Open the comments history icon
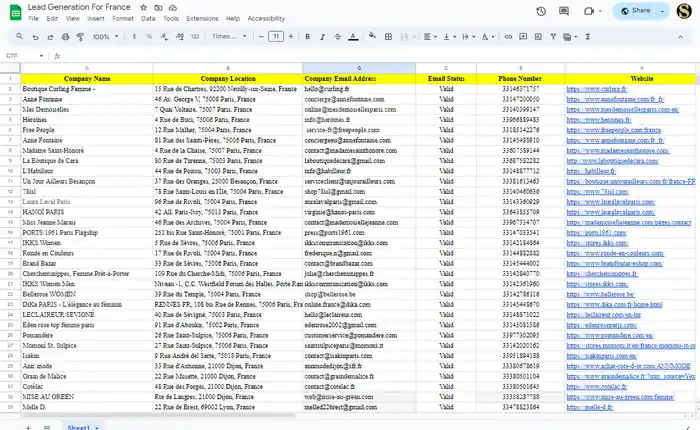This screenshot has width=700, height=430. click(x=564, y=11)
